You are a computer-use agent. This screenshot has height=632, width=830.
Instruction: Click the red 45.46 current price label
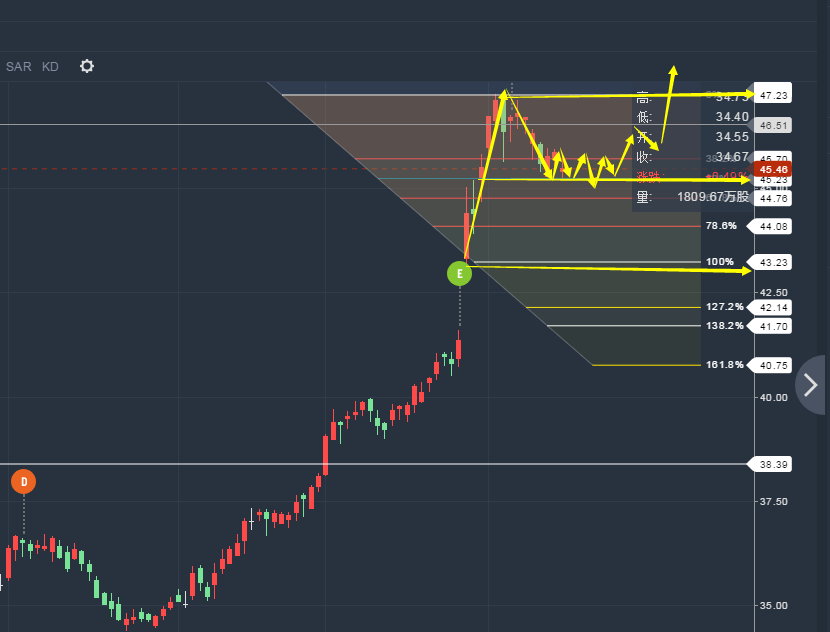(x=773, y=169)
